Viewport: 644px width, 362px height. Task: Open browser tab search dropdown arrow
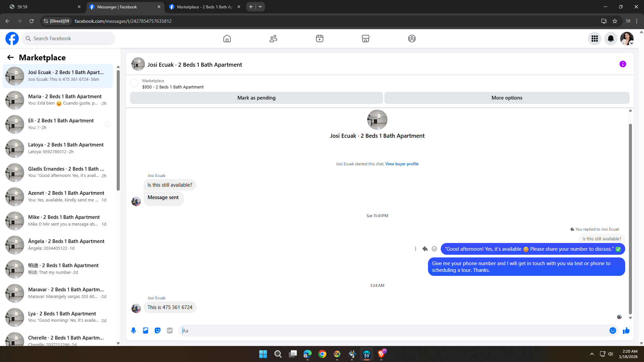point(260,7)
